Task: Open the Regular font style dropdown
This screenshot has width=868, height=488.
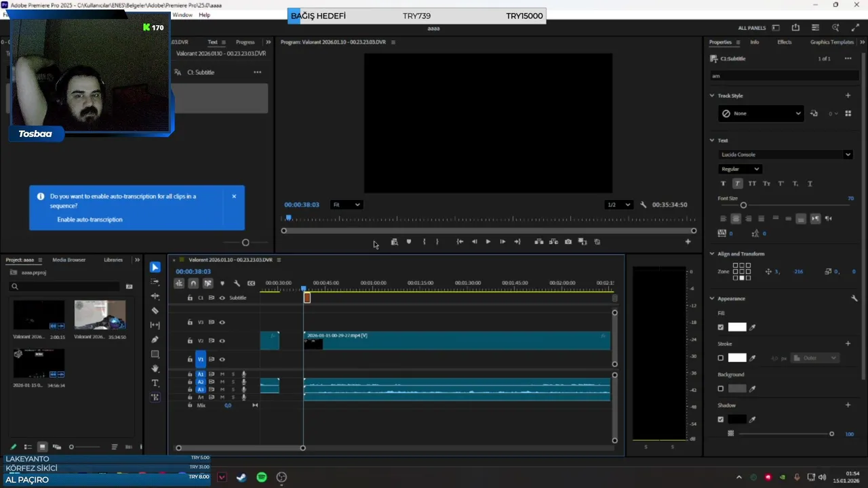Action: [x=740, y=169]
